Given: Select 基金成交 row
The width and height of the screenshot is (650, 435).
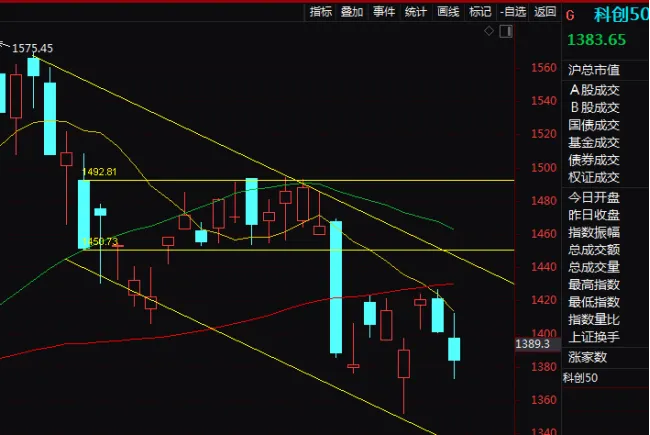Looking at the screenshot, I should coord(594,142).
